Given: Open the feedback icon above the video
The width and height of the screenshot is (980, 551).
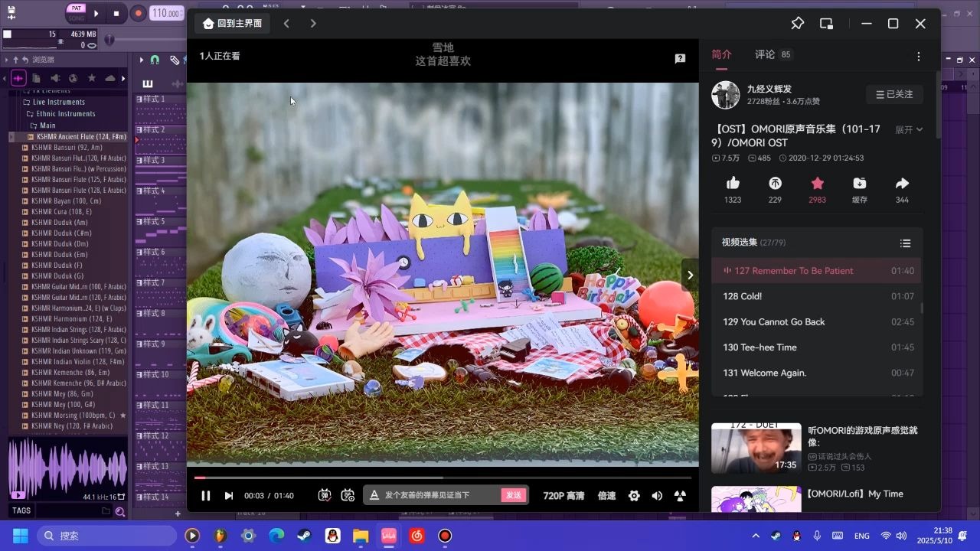Looking at the screenshot, I should click(x=680, y=59).
